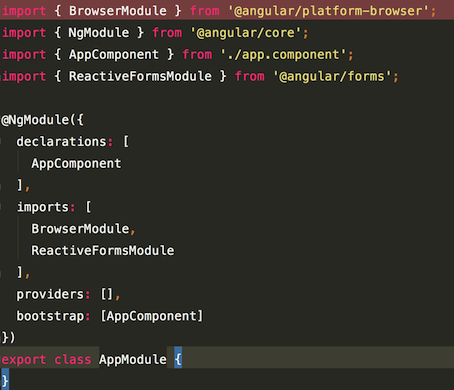The image size is (454, 390).
Task: Click the fold marker at imports closing bracket
Action: click(2, 273)
